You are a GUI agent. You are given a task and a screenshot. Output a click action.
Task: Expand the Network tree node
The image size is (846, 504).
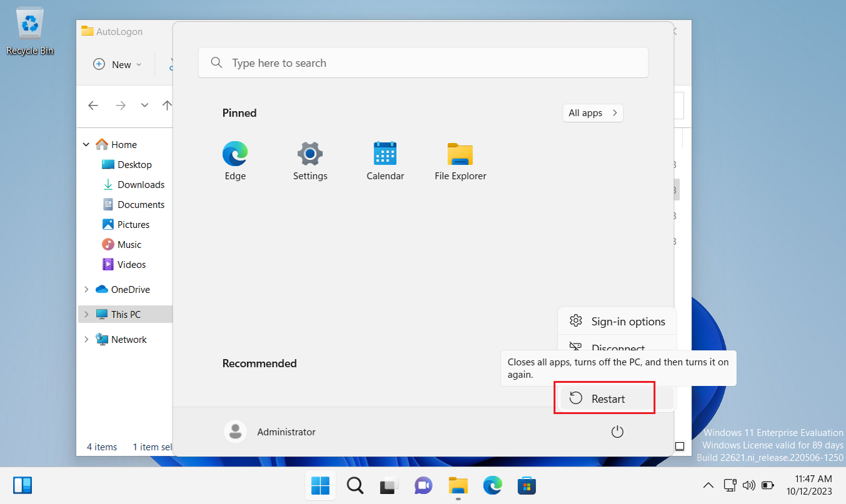coord(86,340)
